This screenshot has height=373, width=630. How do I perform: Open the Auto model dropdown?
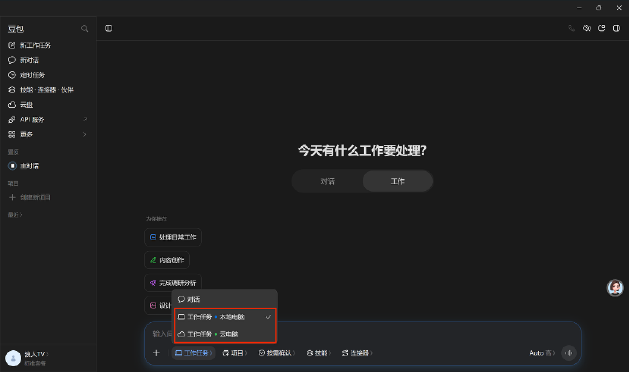pos(542,353)
